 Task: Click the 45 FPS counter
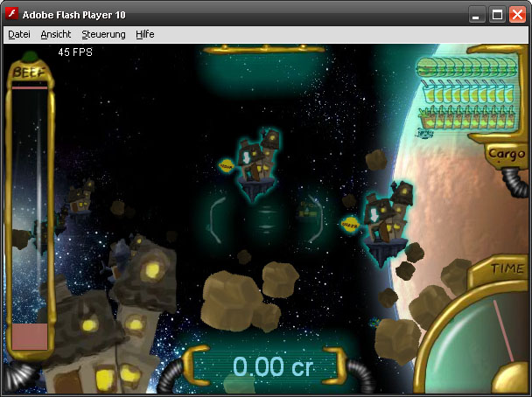pos(75,52)
